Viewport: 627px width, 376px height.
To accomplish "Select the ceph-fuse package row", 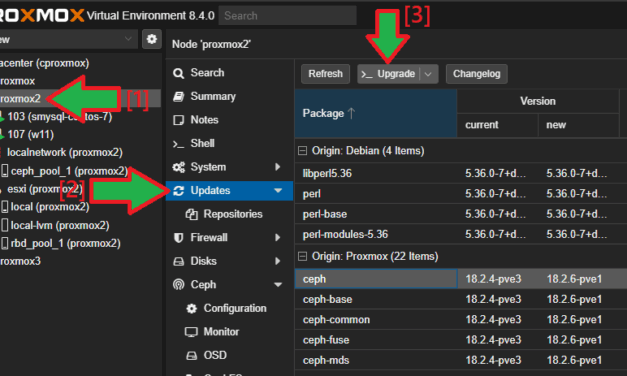I will pyautogui.click(x=461, y=340).
